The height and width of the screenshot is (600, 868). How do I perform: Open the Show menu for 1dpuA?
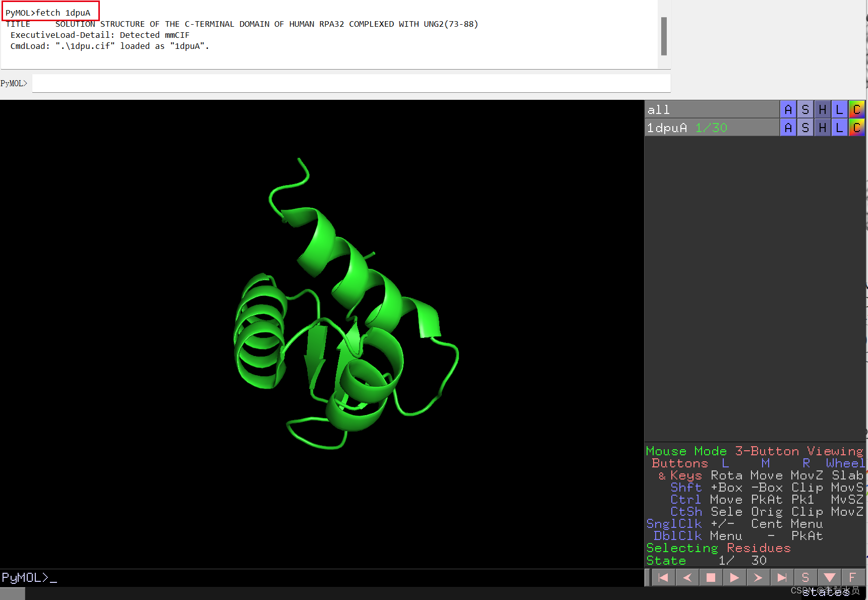805,128
